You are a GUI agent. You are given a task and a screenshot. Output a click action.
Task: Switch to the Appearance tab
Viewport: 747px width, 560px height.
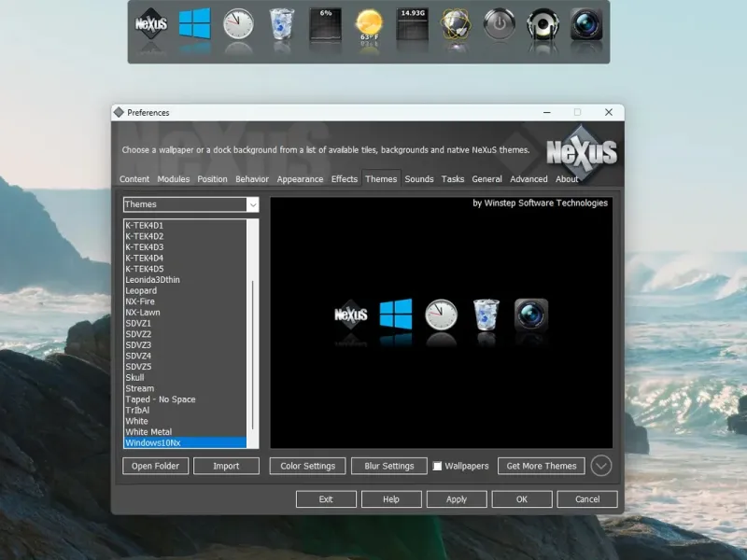[x=300, y=179]
